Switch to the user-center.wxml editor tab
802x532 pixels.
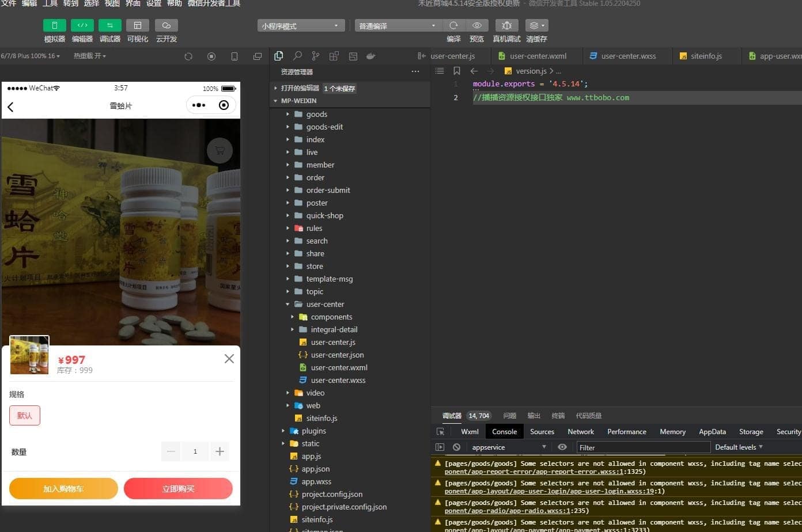click(x=537, y=56)
